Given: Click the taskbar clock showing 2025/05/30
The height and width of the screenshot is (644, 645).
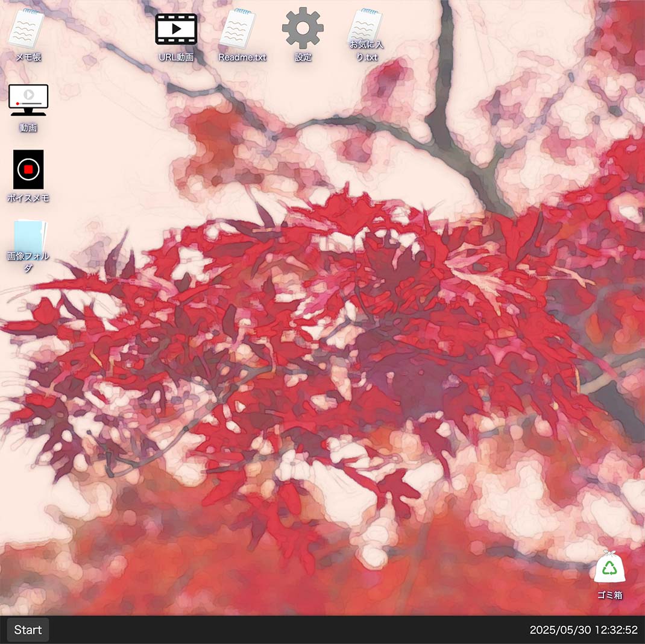Looking at the screenshot, I should [x=584, y=630].
